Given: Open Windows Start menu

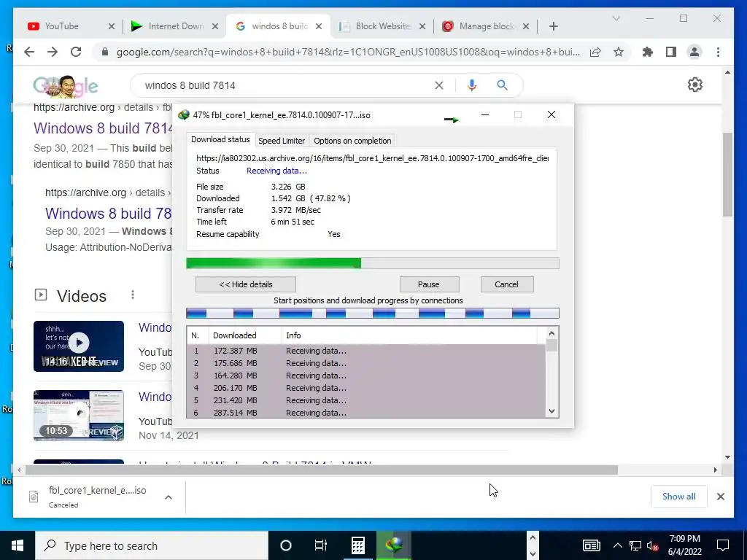Looking at the screenshot, I should pyautogui.click(x=18, y=545).
